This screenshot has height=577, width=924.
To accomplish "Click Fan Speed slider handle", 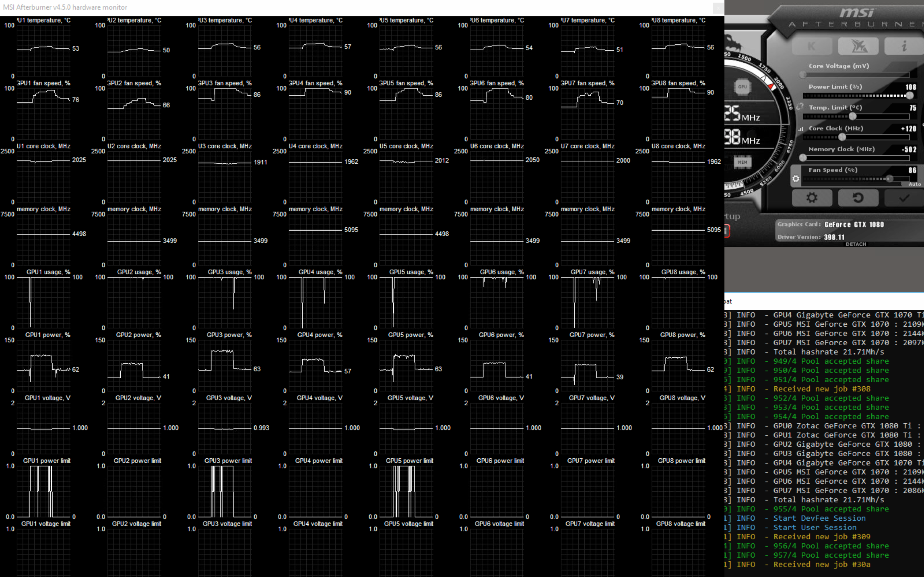I will (889, 179).
